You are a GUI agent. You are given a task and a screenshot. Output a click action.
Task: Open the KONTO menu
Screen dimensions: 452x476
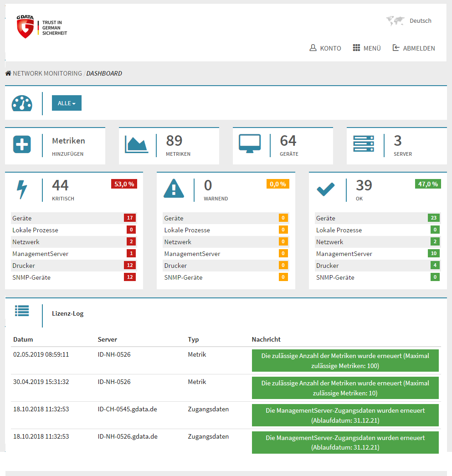(x=325, y=48)
